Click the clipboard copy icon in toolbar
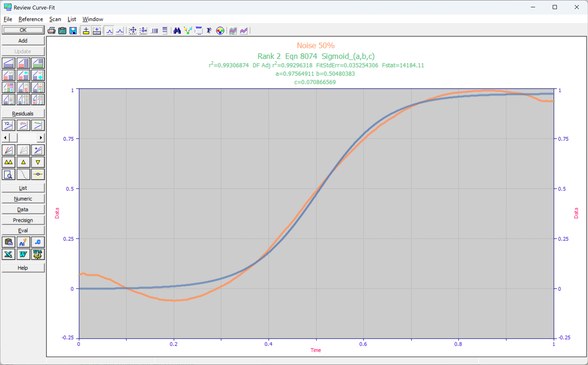Viewport: 588px width, 365px height. [62, 31]
